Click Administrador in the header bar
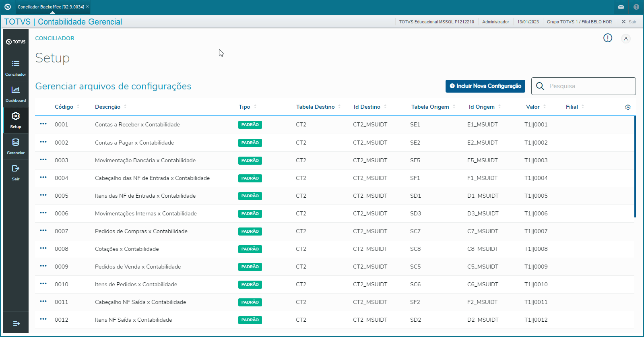 495,22
